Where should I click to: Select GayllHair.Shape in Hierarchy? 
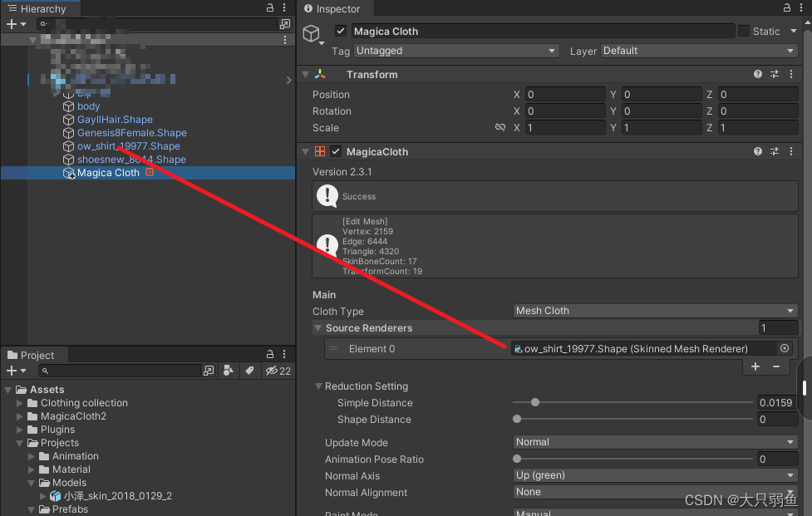(115, 120)
